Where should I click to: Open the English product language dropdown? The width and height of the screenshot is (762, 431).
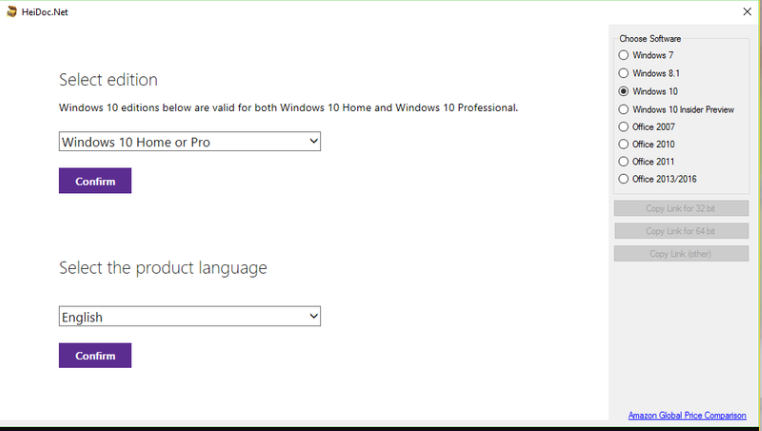[190, 316]
